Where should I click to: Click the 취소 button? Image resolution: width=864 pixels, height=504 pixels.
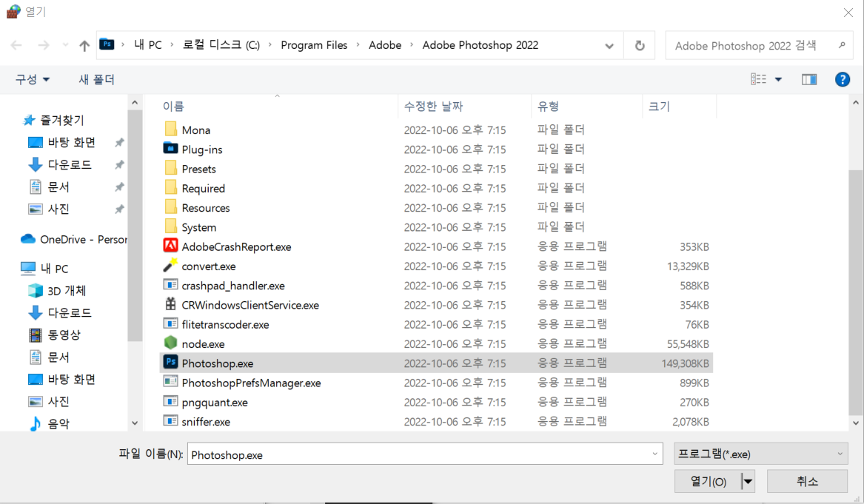click(807, 481)
